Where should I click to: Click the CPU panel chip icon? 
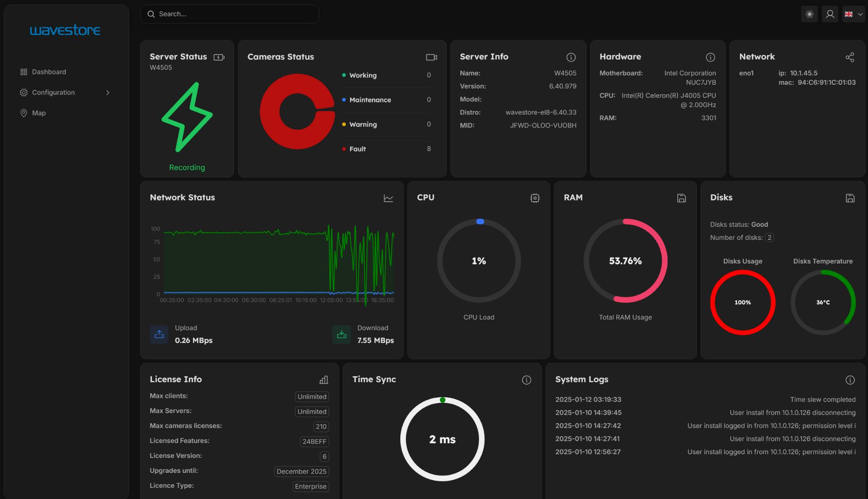[534, 198]
